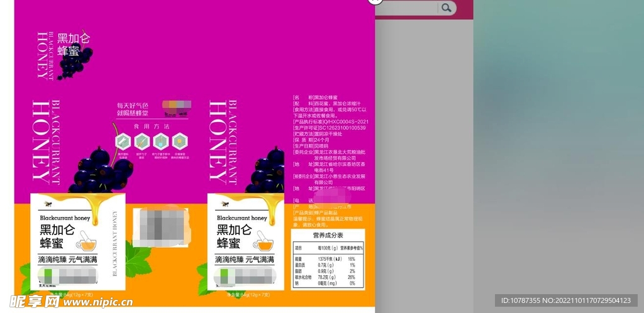The height and width of the screenshot is (313, 644).
Task: Click the 78.2克 carbohydrate value
Action: [327, 277]
